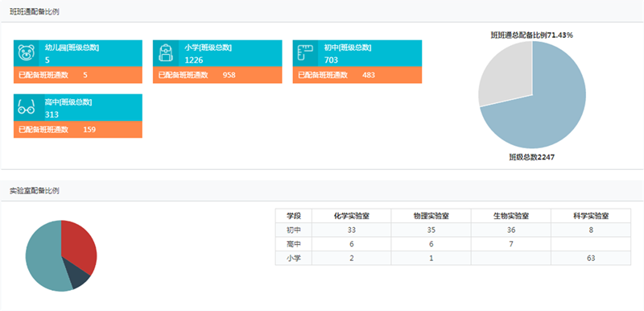
Task: Click the 高中 chemistry lab value 6
Action: [352, 244]
